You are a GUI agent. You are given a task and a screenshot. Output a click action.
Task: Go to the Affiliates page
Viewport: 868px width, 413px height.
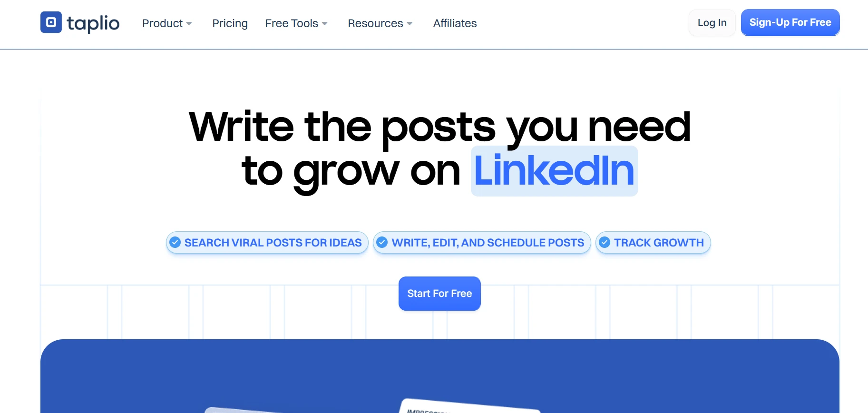455,23
